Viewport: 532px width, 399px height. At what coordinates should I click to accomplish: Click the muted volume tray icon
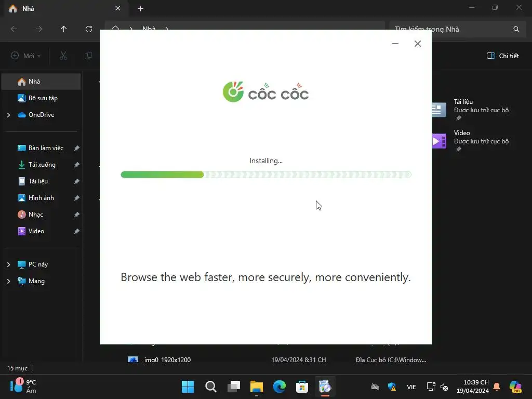pyautogui.click(x=444, y=387)
